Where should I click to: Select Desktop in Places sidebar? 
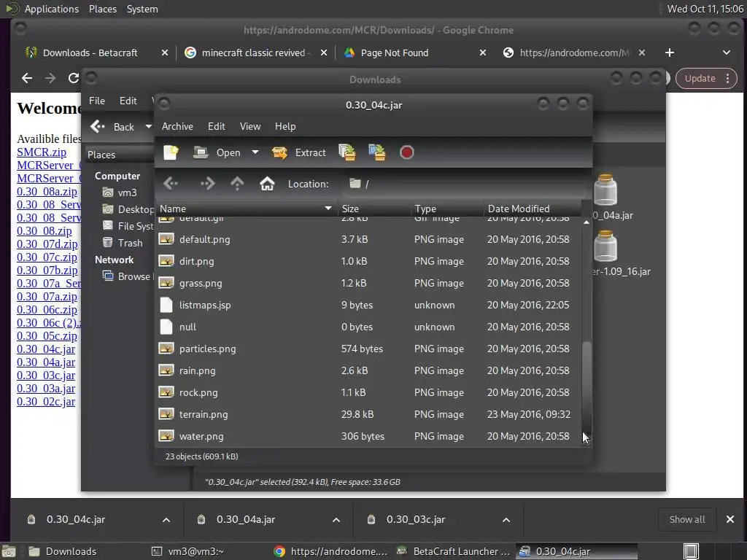(128, 209)
